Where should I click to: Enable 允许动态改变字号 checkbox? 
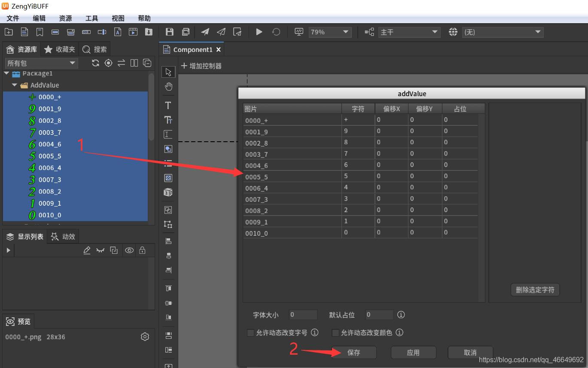pos(250,333)
